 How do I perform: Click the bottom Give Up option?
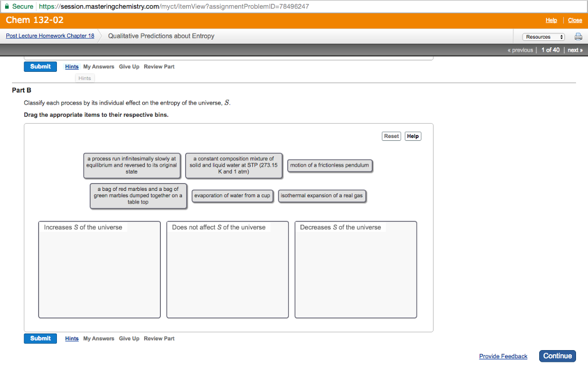pyautogui.click(x=129, y=339)
